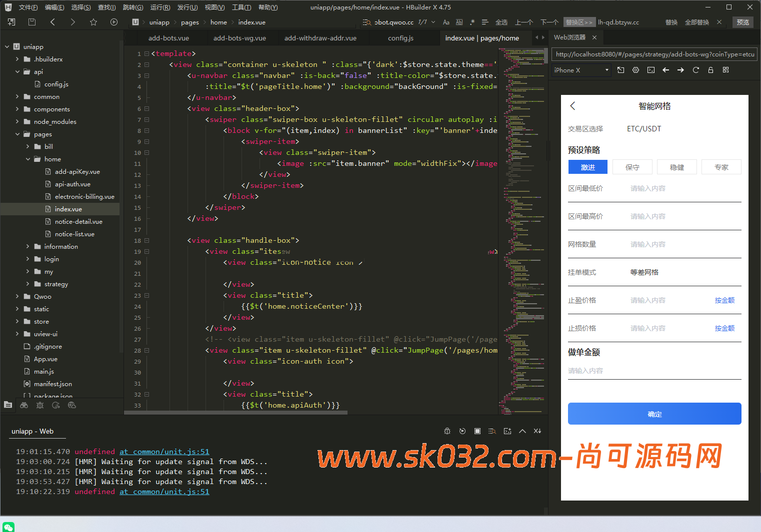761x532 pixels.
Task: Click the browser URL address field
Action: coord(654,54)
